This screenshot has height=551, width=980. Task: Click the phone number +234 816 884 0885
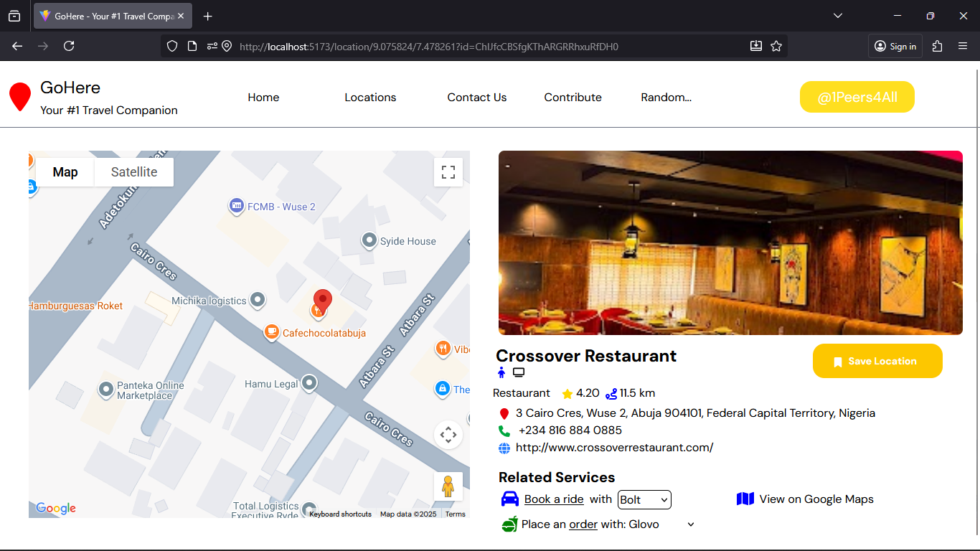[x=570, y=430]
